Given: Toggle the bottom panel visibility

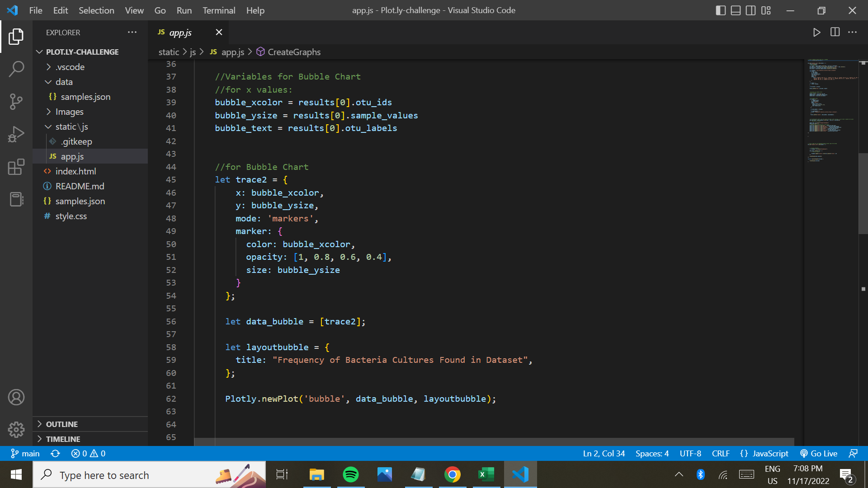Looking at the screenshot, I should (x=736, y=10).
